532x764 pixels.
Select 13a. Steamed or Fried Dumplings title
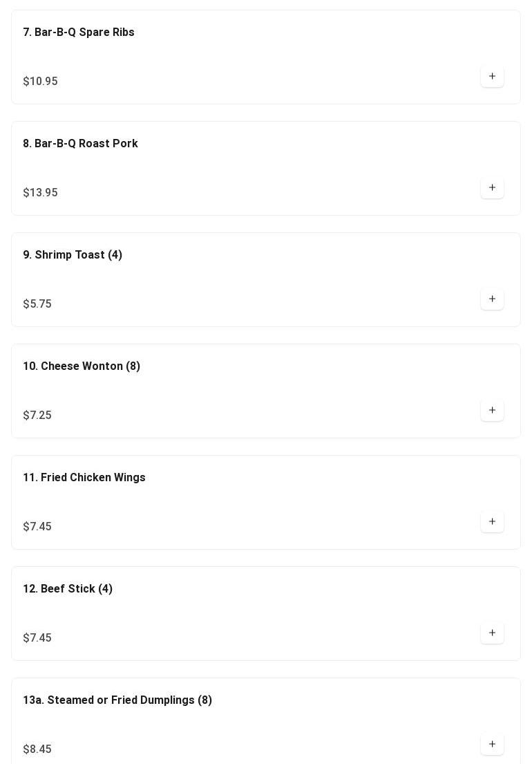coord(117,700)
